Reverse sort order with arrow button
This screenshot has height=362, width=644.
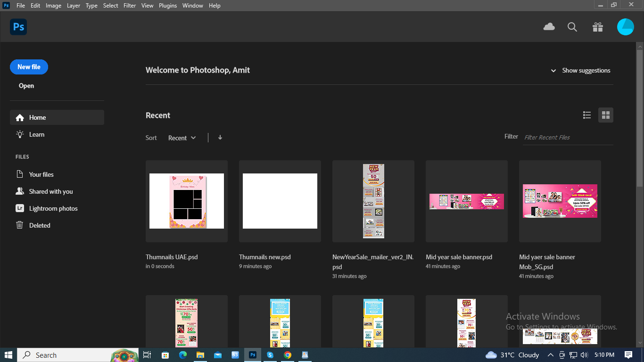pos(220,138)
